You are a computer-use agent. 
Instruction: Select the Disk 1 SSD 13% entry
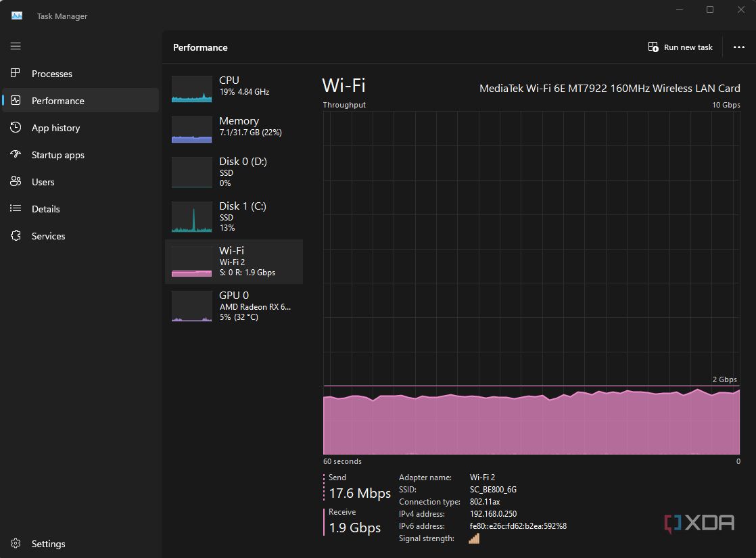click(x=234, y=217)
